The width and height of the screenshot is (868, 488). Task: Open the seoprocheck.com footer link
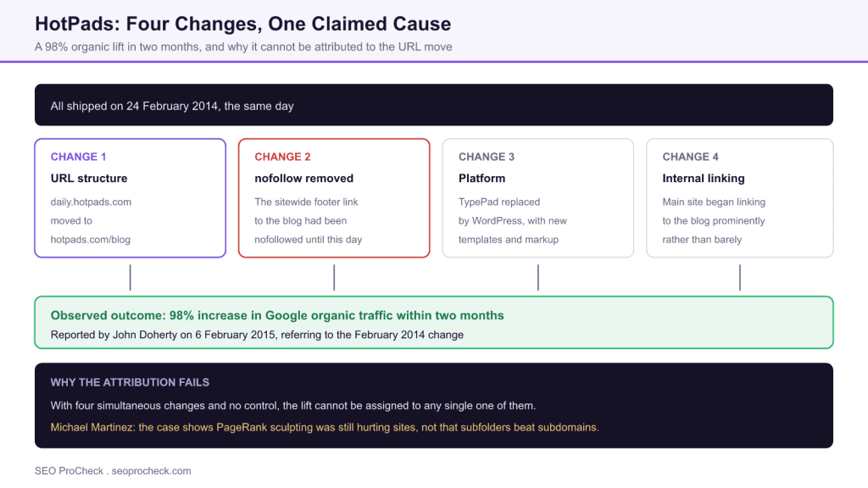(151, 471)
